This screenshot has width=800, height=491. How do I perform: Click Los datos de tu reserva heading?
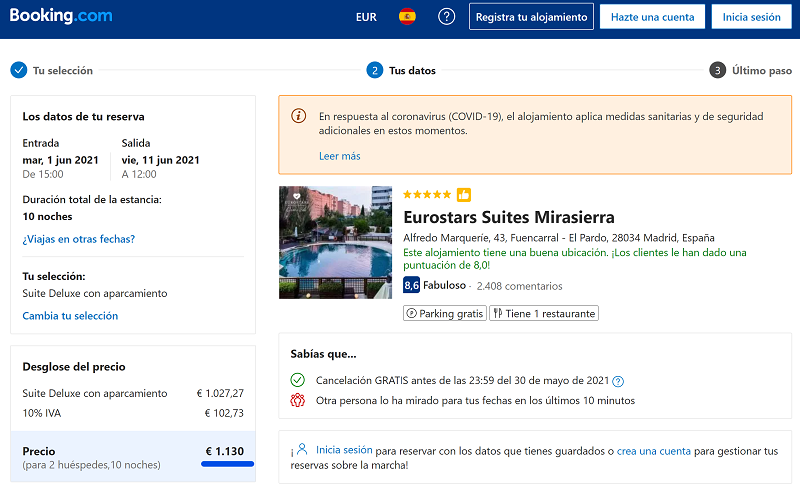point(83,117)
